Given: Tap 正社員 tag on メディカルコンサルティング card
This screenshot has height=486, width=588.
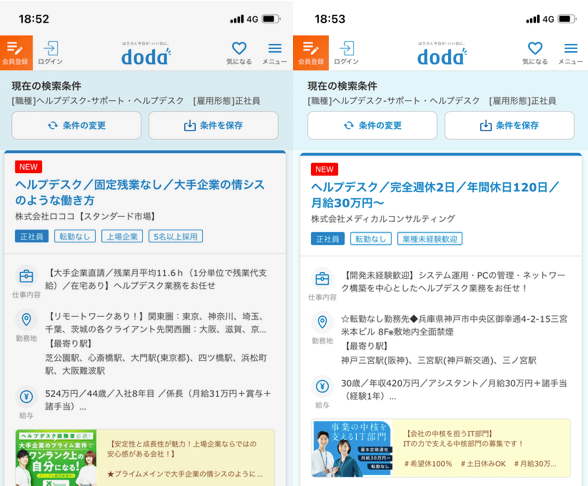Looking at the screenshot, I should [328, 239].
